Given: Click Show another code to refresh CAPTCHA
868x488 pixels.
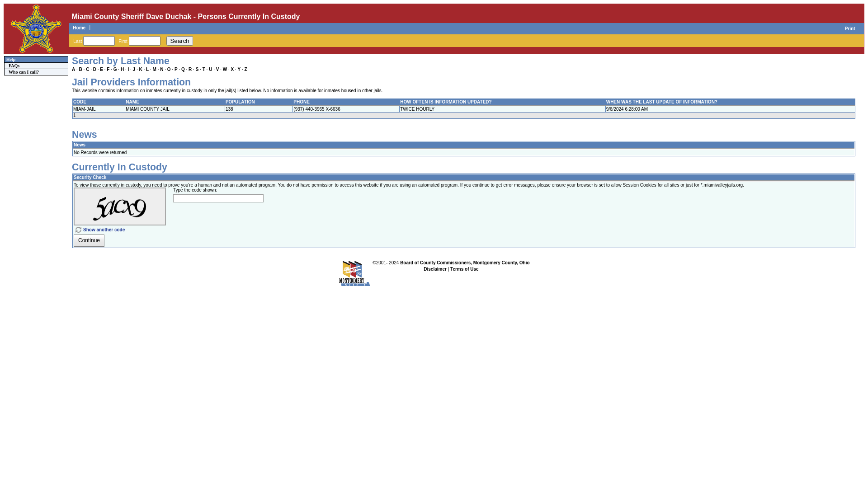Looking at the screenshot, I should click(103, 230).
